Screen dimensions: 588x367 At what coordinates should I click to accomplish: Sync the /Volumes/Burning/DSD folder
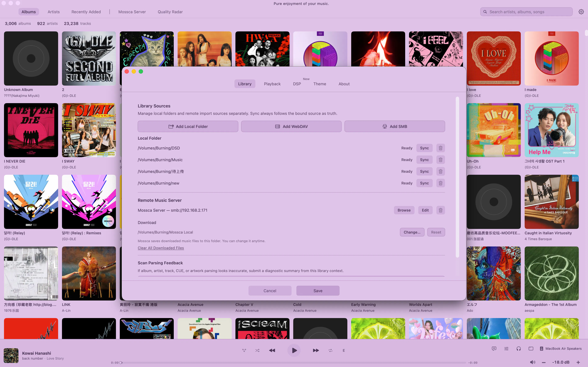(424, 148)
